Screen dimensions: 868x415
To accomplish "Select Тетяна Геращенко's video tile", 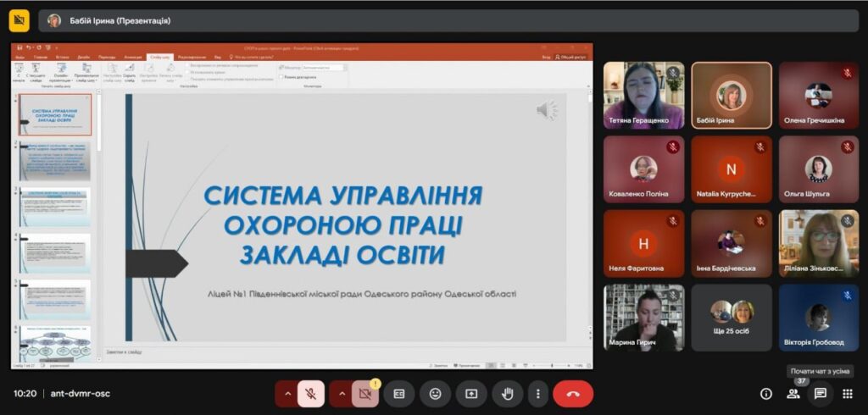I will click(x=644, y=95).
